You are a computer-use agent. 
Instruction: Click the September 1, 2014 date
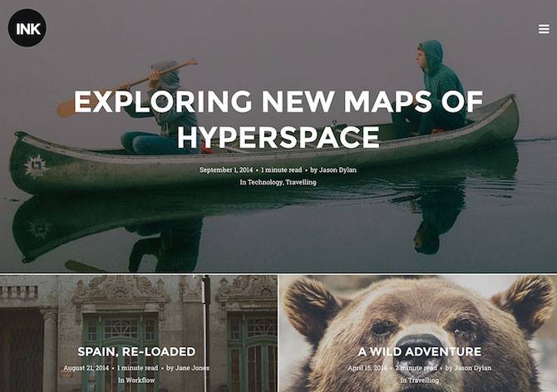point(226,170)
